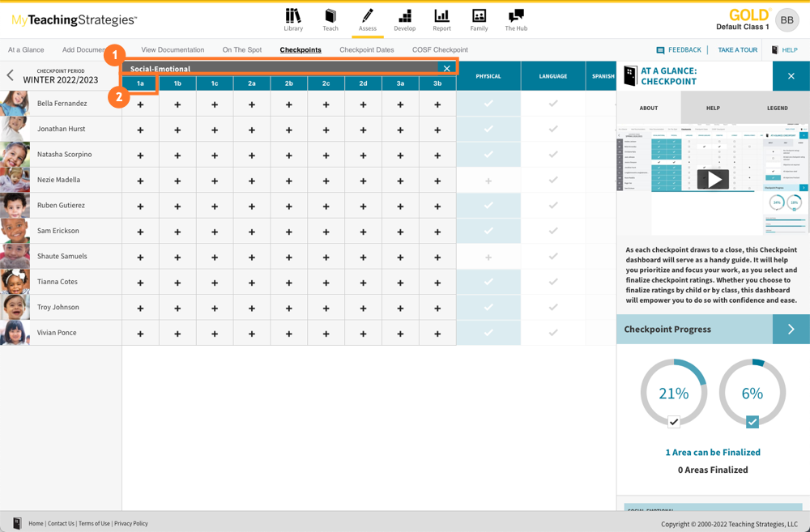Open the Library icon in top navigation
Image resolution: width=810 pixels, height=532 pixels.
click(x=293, y=16)
